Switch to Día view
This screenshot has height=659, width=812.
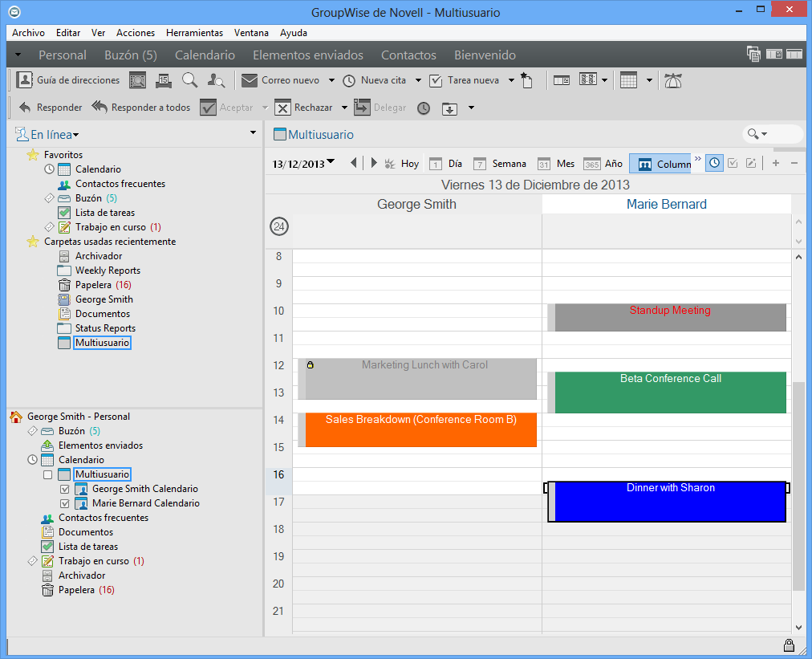[446, 164]
